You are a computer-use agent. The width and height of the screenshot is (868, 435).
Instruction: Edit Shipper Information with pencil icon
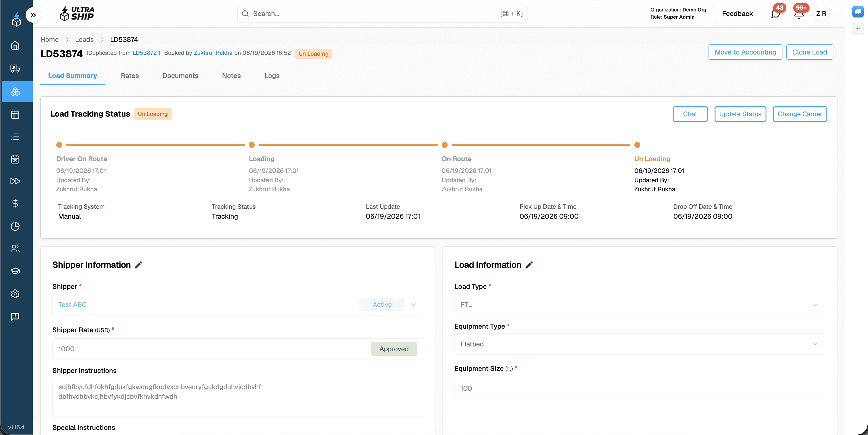(139, 265)
